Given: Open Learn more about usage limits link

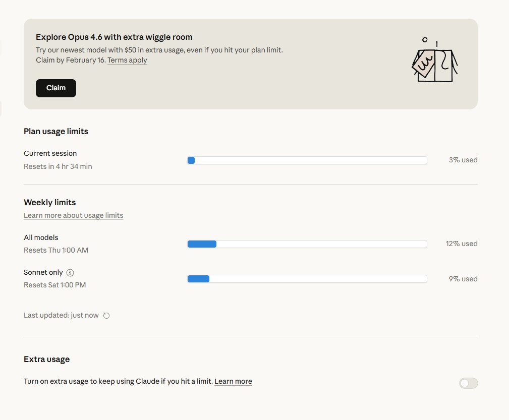Looking at the screenshot, I should (x=73, y=215).
